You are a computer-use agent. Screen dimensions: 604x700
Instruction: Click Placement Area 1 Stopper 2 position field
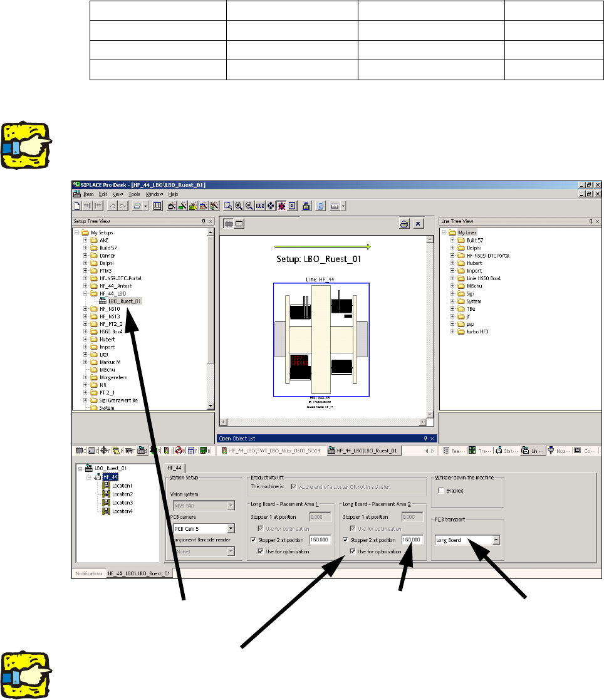(320, 540)
